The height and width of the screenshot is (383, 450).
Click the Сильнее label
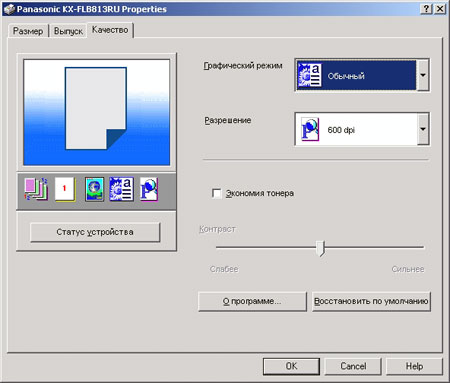[408, 269]
